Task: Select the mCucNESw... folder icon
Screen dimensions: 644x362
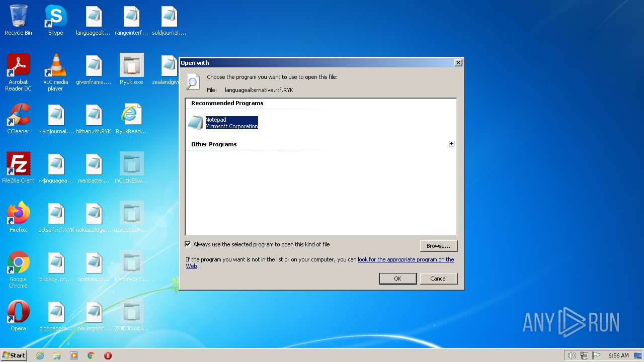Action: point(131,168)
